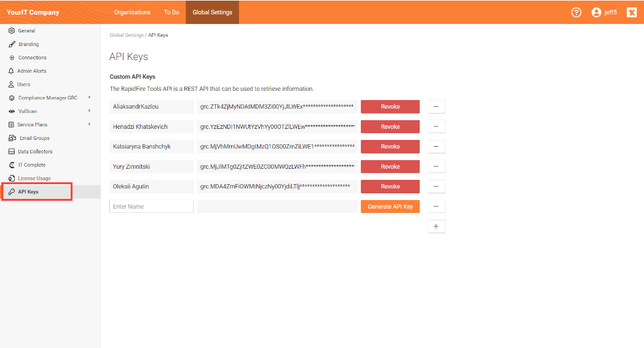Image resolution: width=644 pixels, height=348 pixels.
Task: Open the jeff5 user account menu
Action: tap(603, 12)
